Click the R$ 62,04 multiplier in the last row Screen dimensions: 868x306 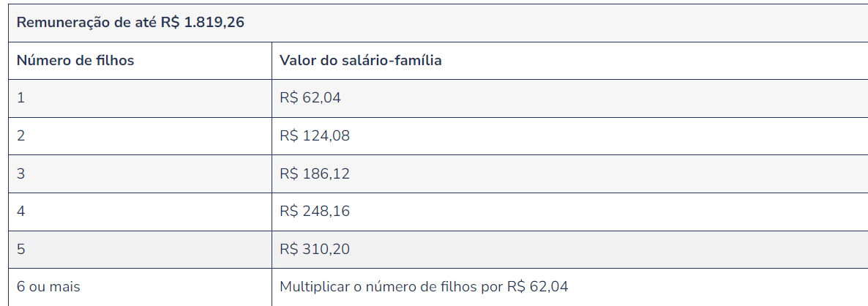tap(537, 287)
